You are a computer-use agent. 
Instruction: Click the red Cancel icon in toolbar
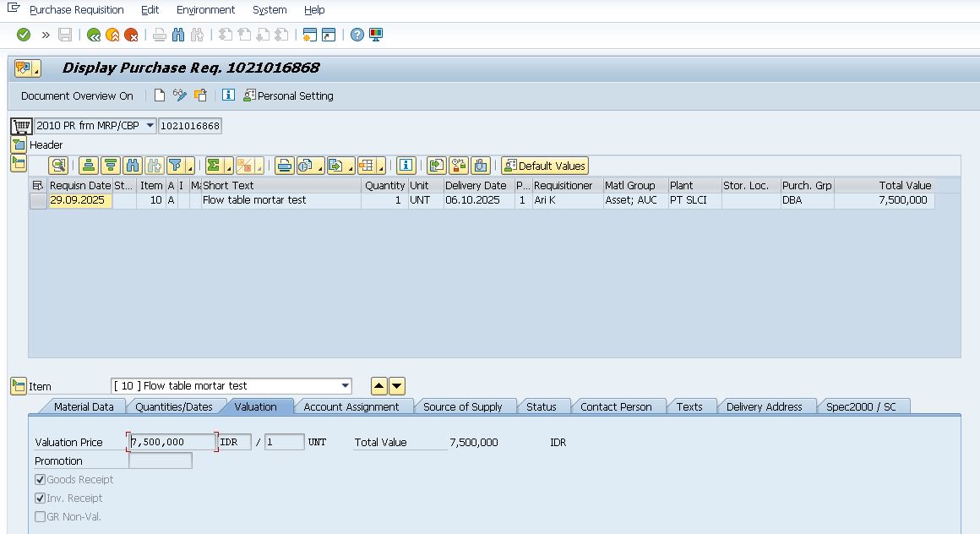(131, 35)
